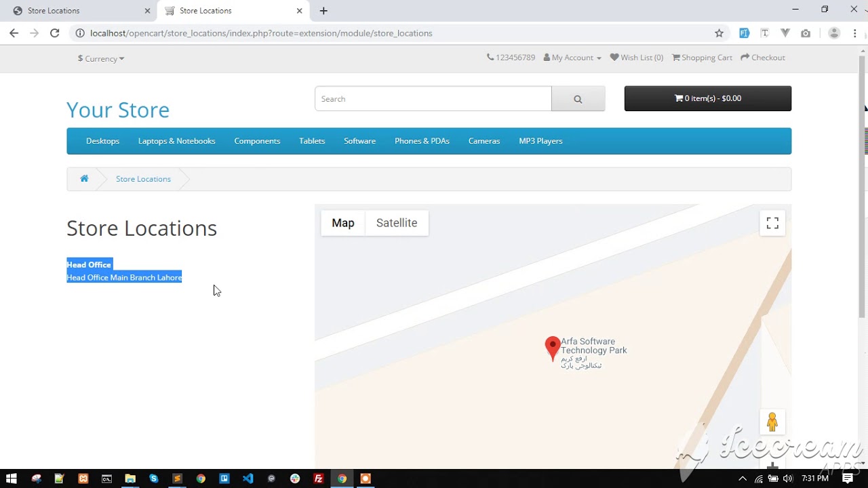Click the address bar URL
Screen dimensions: 868x488
[x=261, y=33]
